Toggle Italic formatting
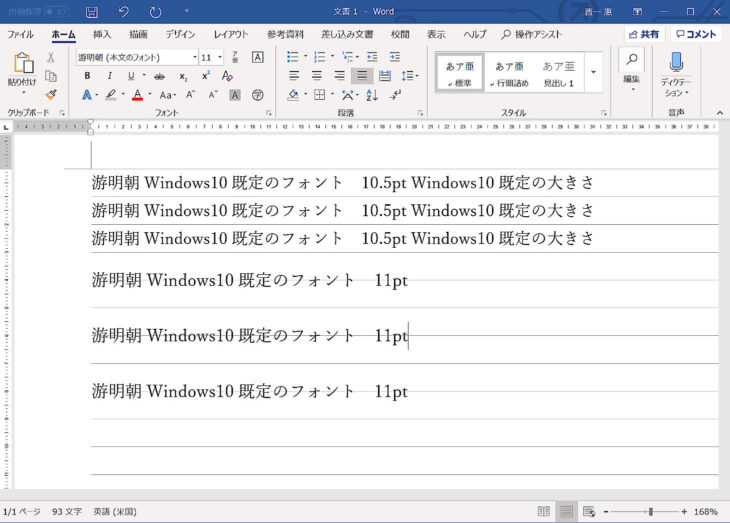The height and width of the screenshot is (523, 730). 108,76
